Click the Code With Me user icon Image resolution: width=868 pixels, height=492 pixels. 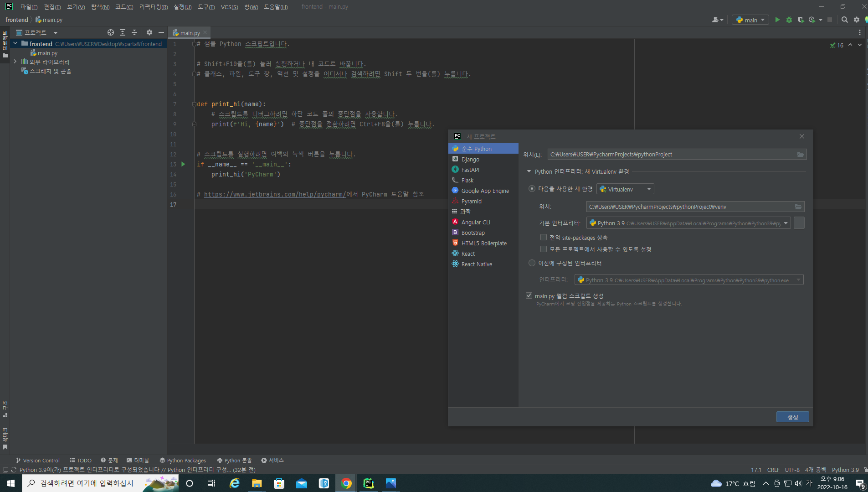[718, 20]
